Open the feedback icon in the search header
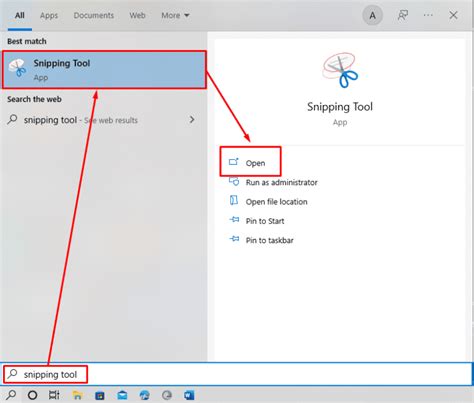Viewport: 474px width, 403px height. (x=403, y=15)
